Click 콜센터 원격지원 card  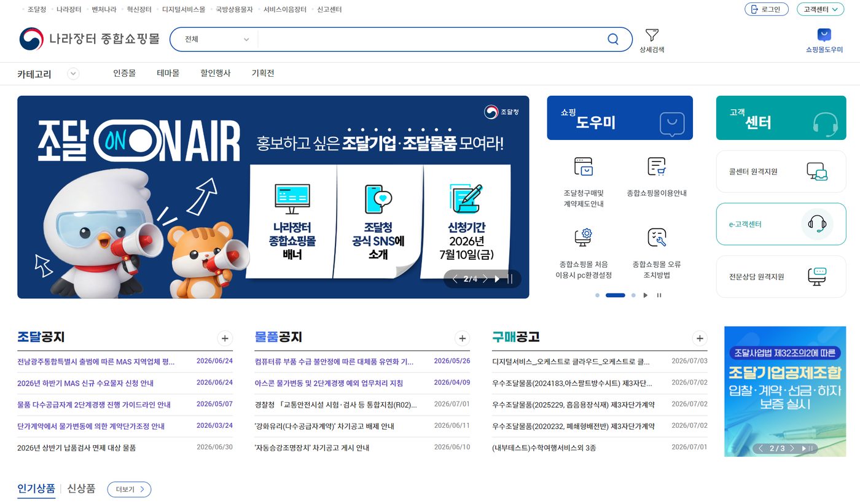pos(781,171)
